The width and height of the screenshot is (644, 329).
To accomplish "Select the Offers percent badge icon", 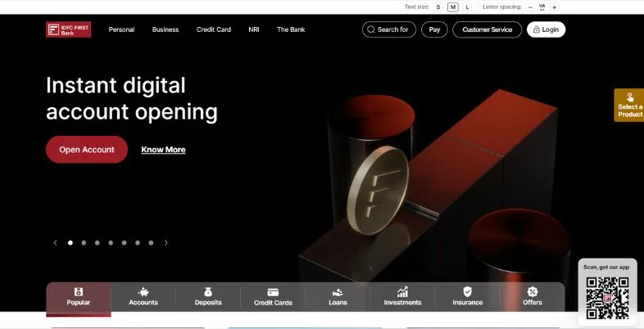I will pos(533,292).
